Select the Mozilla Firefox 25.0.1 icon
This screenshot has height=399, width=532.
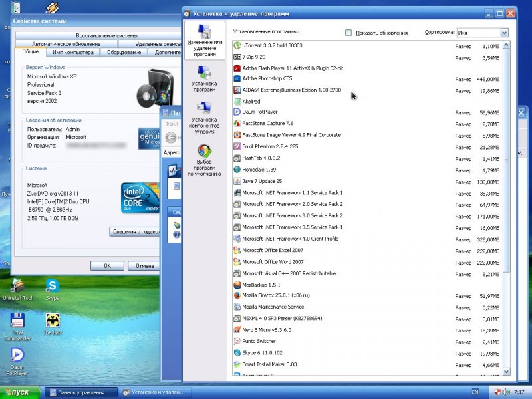pos(237,295)
